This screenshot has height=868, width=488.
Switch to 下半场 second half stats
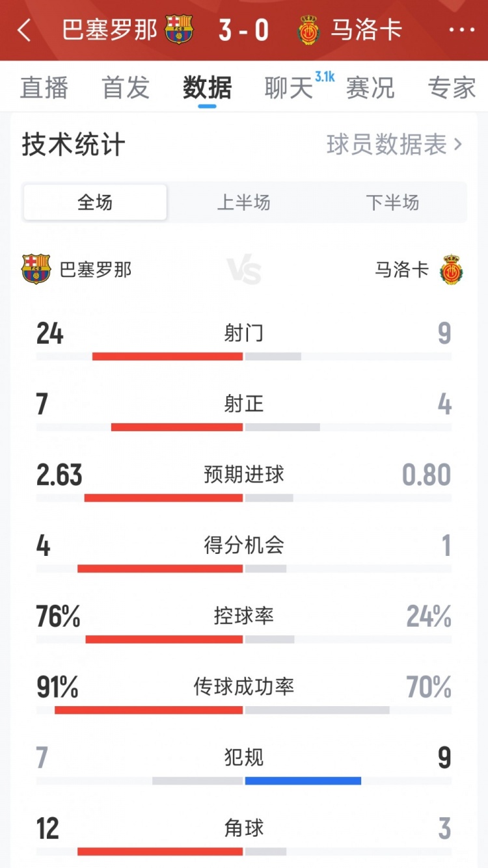click(x=392, y=203)
